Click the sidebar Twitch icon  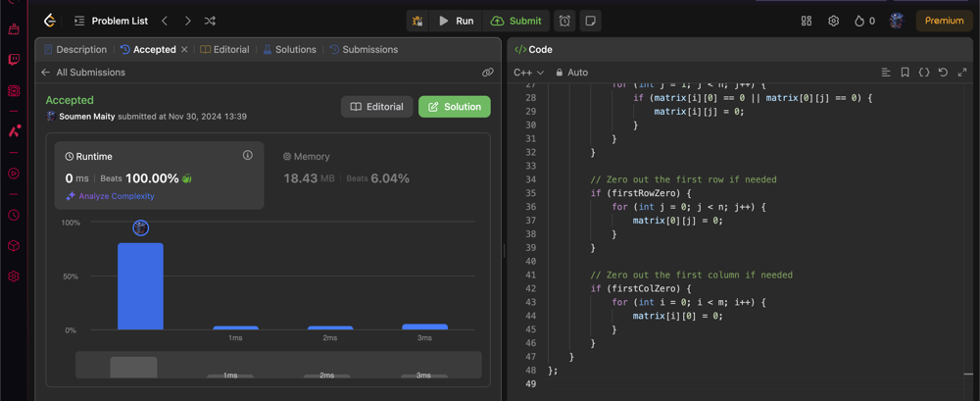tap(14, 60)
